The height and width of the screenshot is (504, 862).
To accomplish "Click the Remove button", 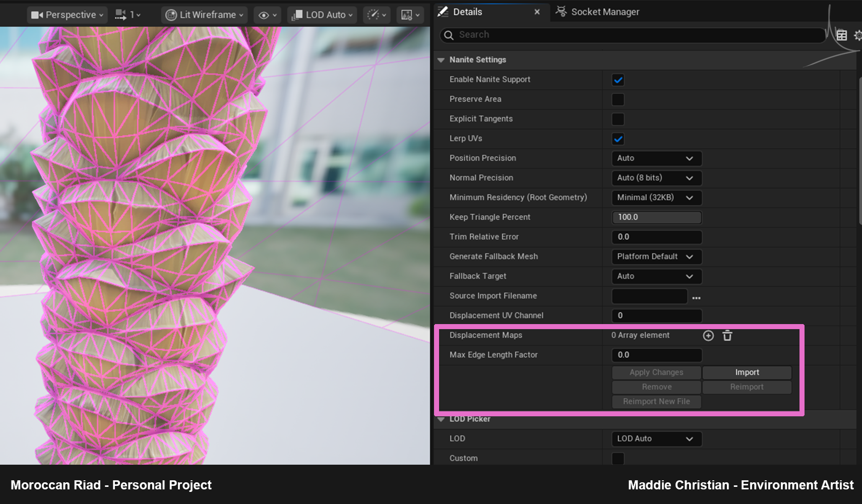I will tap(656, 387).
